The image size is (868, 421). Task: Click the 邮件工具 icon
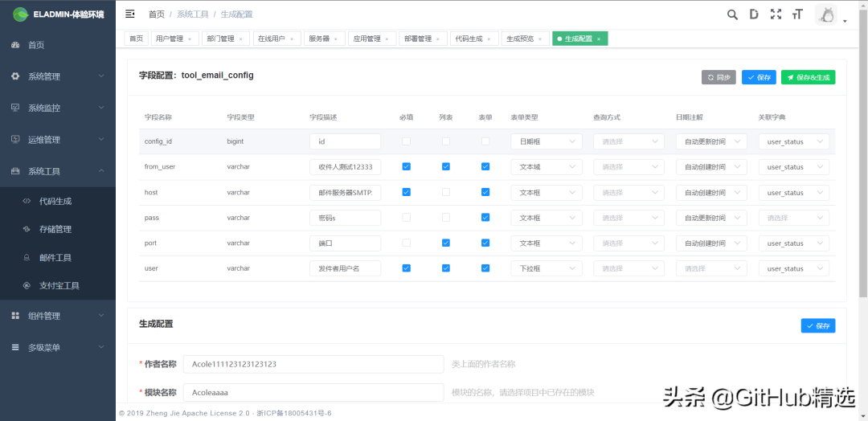[26, 258]
